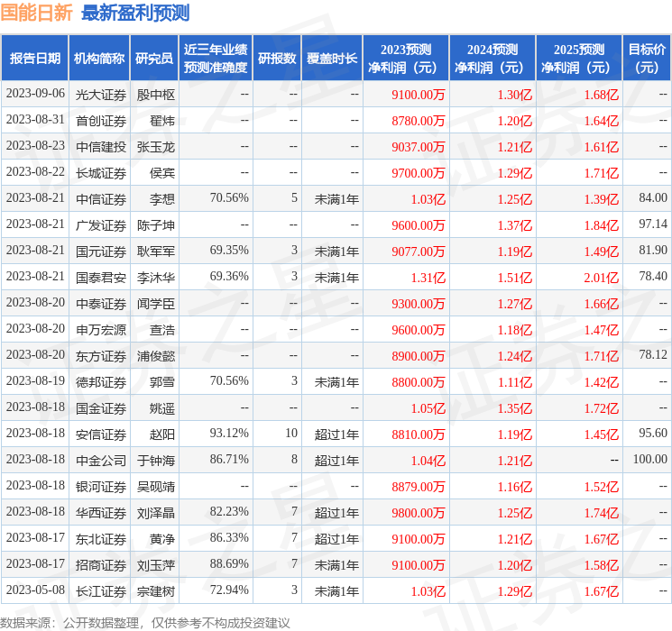The image size is (672, 631).
Task: Click researcher name 宗建树
Action: tap(156, 591)
